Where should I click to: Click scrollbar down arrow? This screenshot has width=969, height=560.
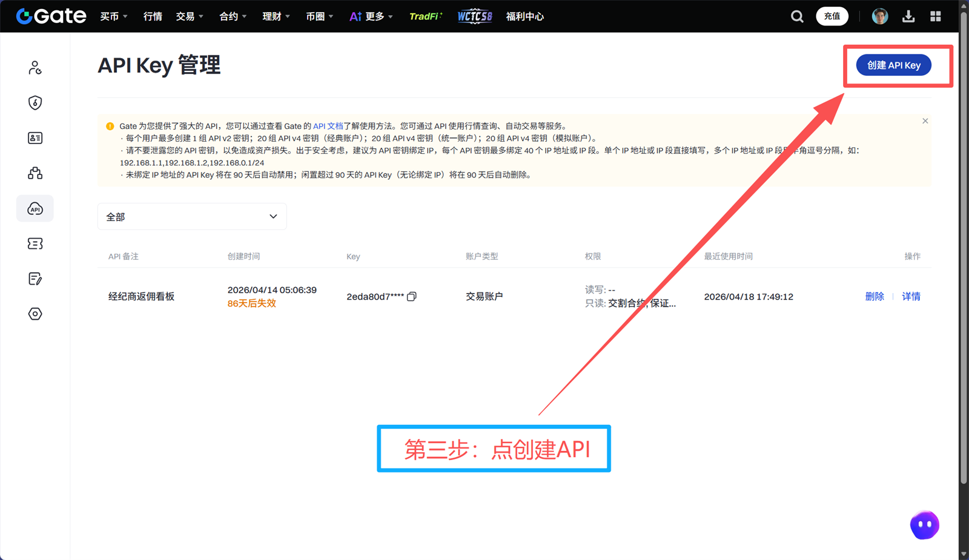[964, 554]
